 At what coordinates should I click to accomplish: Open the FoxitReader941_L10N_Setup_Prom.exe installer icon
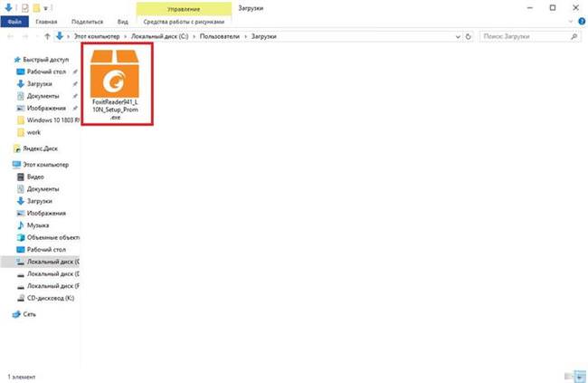tap(115, 73)
